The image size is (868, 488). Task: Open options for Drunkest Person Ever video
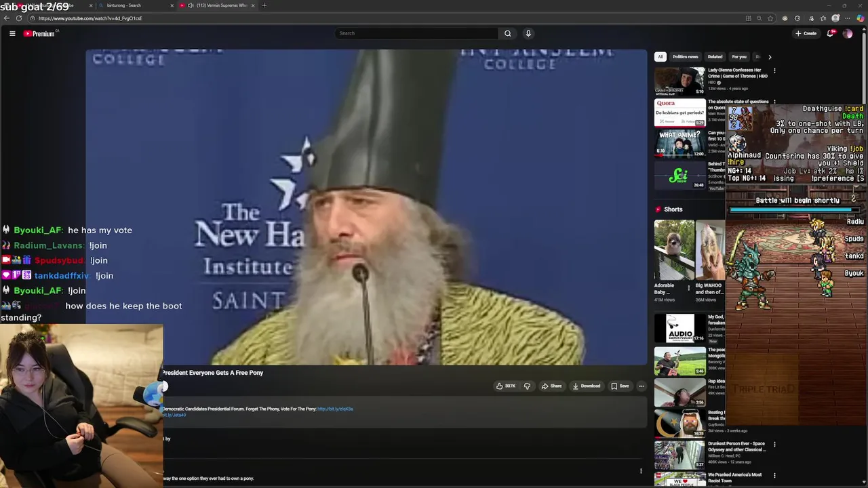coord(774,445)
